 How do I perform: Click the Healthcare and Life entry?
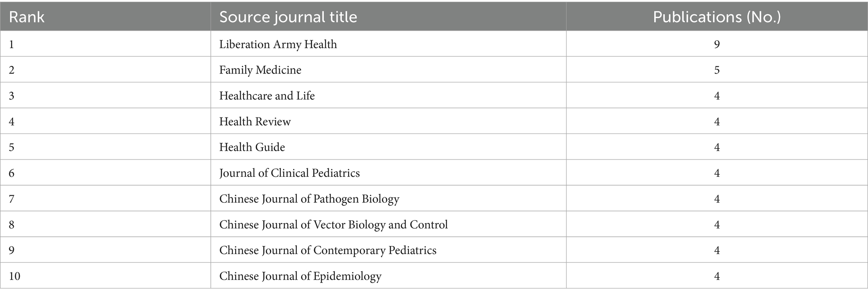267,96
